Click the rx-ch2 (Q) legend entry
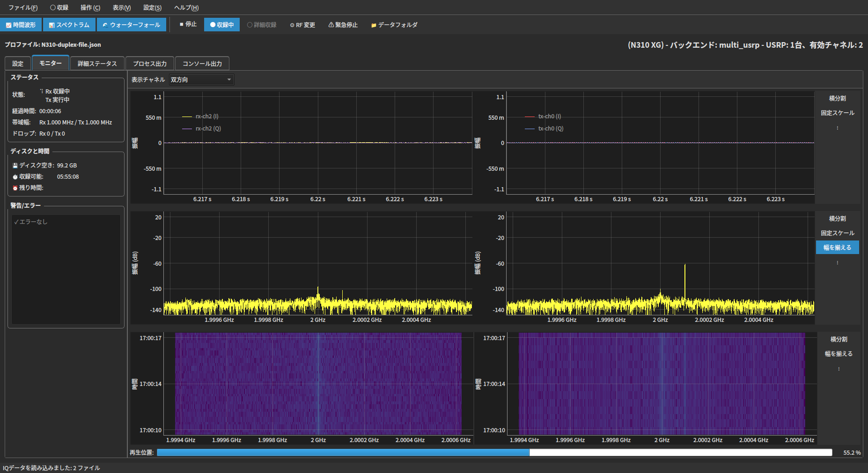The width and height of the screenshot is (868, 473). coord(202,129)
